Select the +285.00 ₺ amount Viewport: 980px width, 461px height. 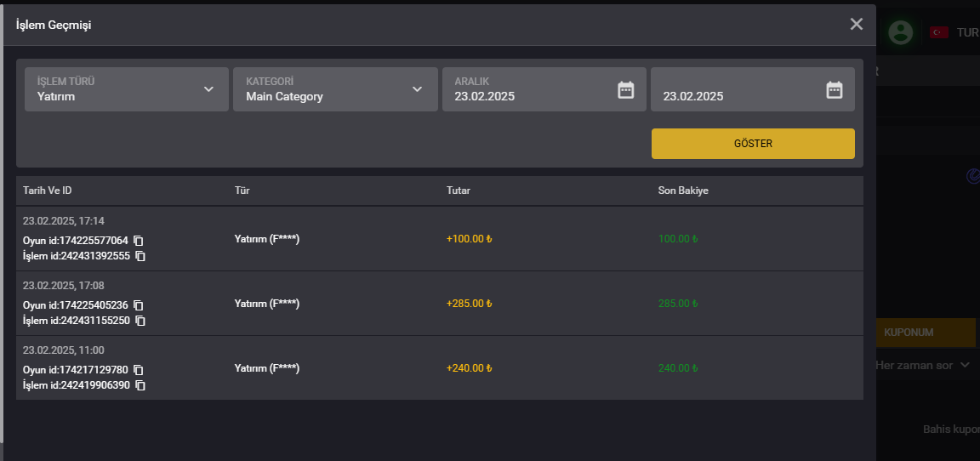tap(470, 304)
